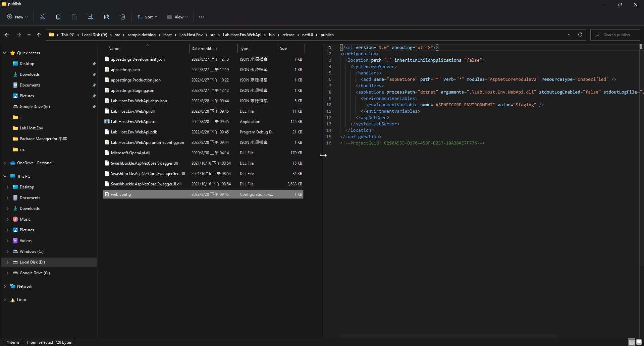This screenshot has height=346, width=644.
Task: Open the Sort dropdown menu
Action: point(147,17)
